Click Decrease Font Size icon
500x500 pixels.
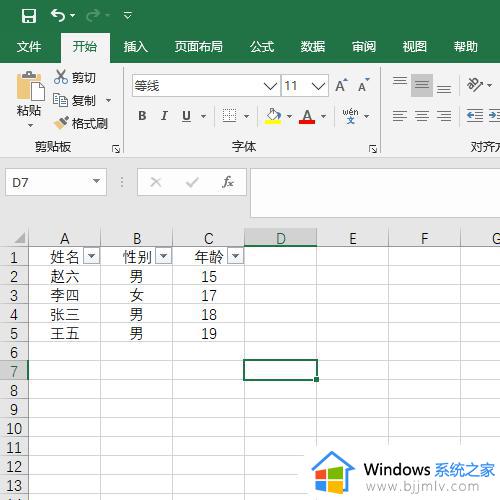[363, 86]
